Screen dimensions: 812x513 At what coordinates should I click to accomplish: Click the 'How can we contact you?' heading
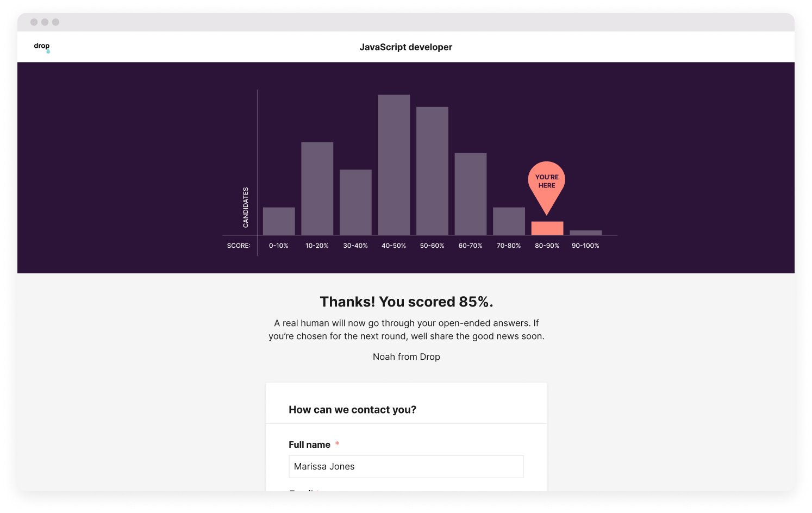click(353, 410)
